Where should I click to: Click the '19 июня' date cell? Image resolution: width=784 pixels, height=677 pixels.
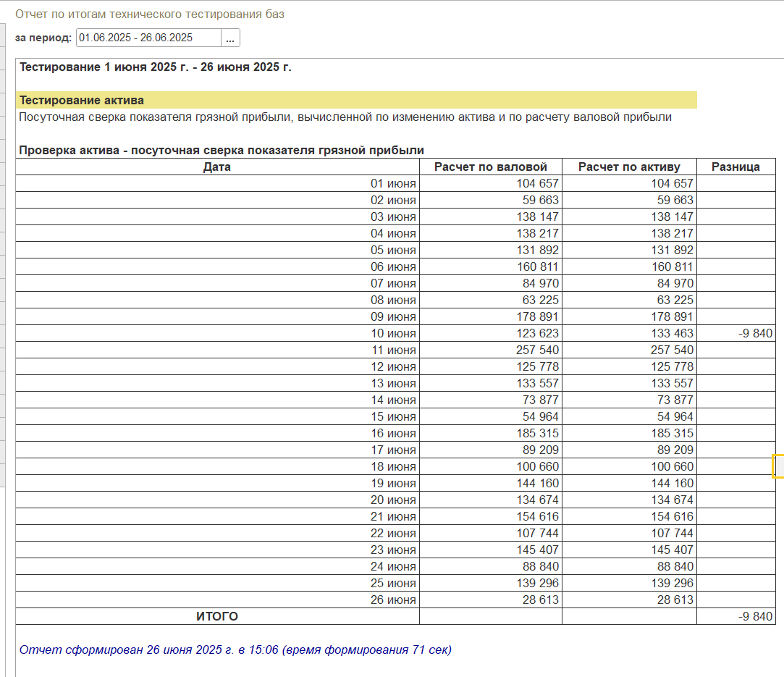point(217,484)
